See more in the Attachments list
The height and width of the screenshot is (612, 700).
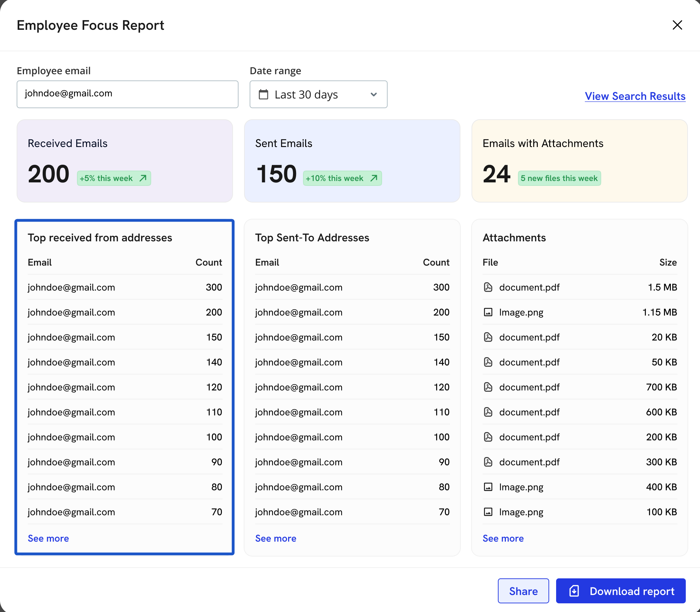503,538
